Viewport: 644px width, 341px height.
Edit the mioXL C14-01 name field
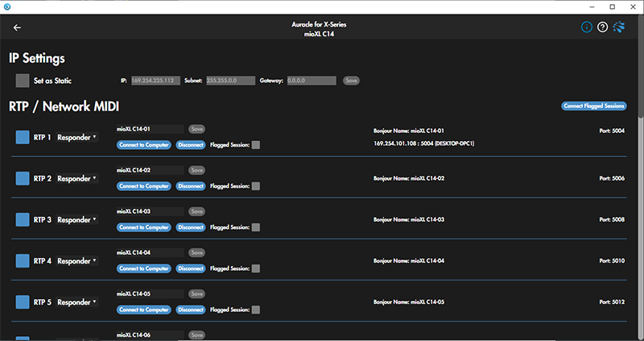pos(150,129)
